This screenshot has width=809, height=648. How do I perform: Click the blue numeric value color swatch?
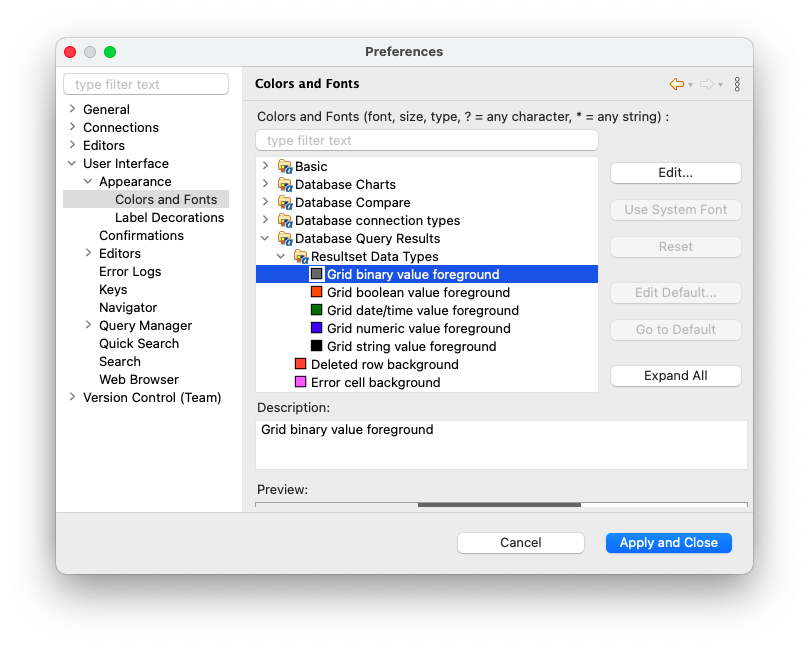[x=316, y=328]
